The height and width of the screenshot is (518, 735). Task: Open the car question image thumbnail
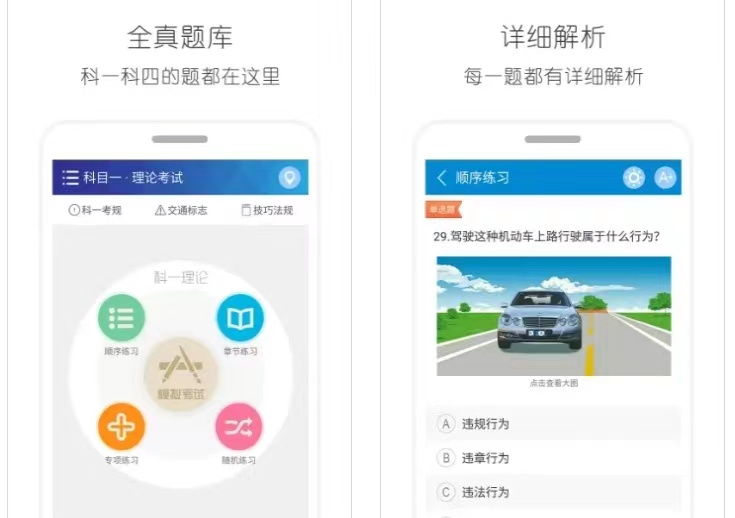click(554, 316)
